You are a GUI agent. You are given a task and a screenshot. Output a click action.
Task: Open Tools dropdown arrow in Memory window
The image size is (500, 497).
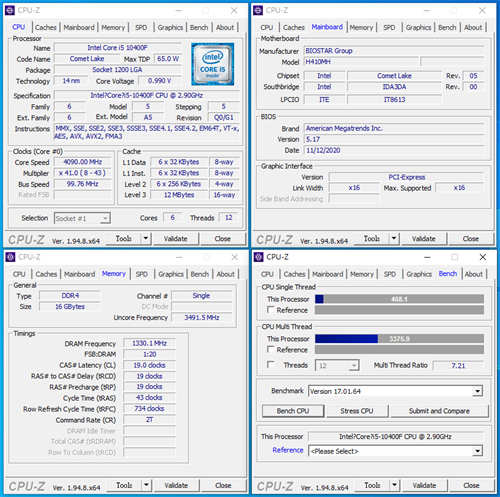pos(146,485)
